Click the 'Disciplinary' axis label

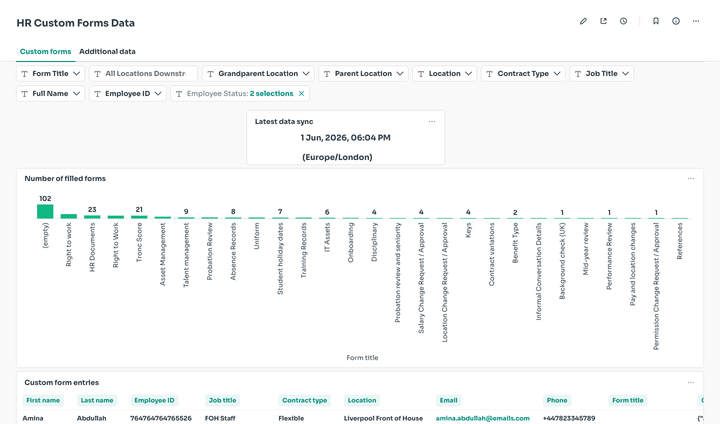(x=374, y=242)
